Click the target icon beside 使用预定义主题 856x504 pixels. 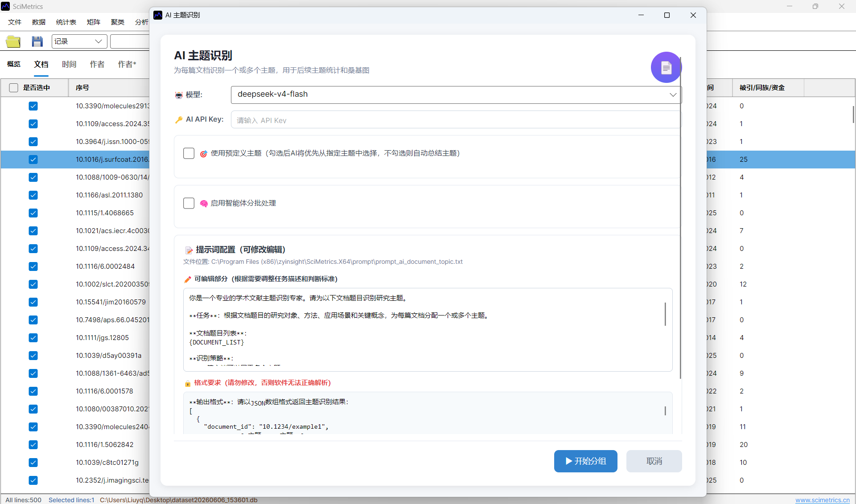click(x=203, y=154)
